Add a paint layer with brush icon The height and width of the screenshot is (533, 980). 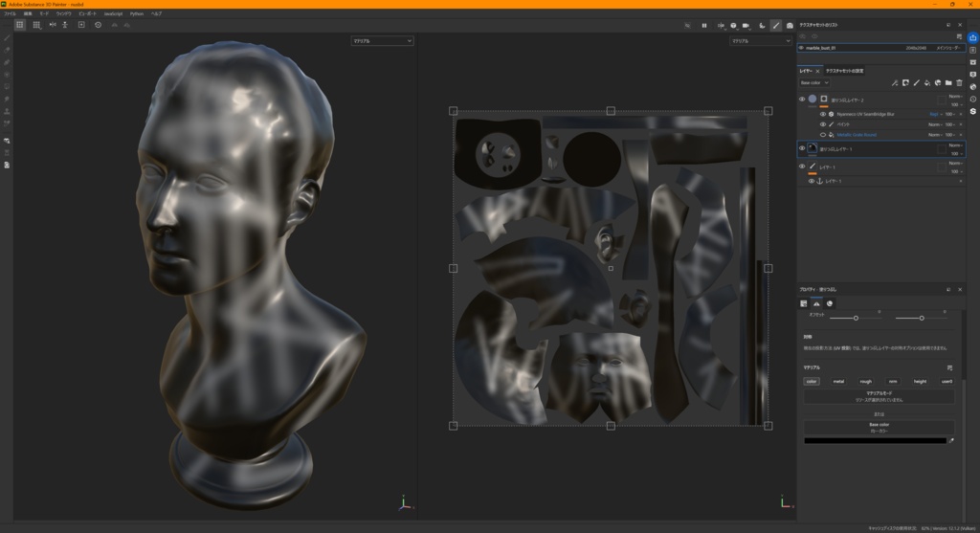tap(916, 82)
